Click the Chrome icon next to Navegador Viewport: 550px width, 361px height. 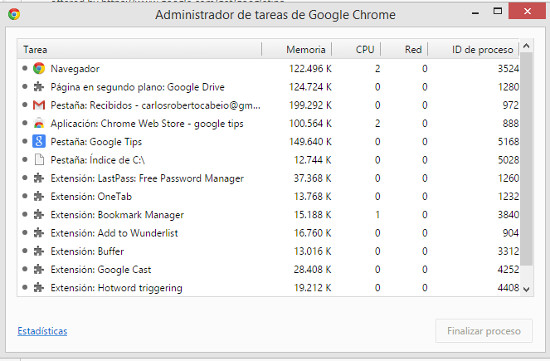coord(39,68)
